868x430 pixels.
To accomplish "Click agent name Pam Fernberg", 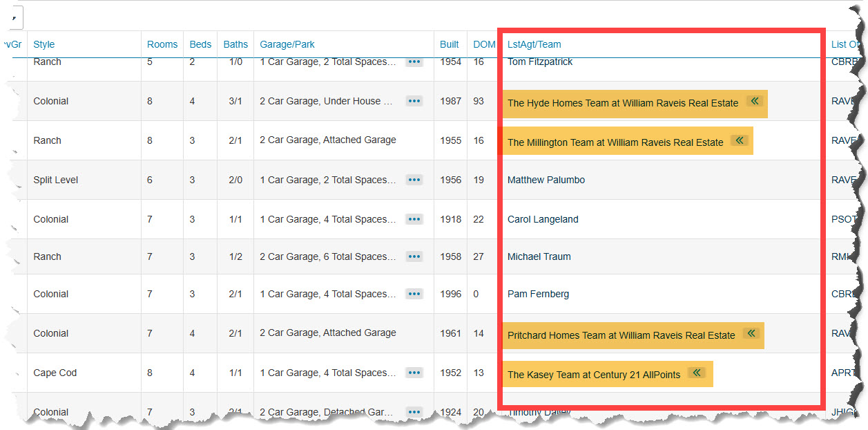I will (539, 294).
